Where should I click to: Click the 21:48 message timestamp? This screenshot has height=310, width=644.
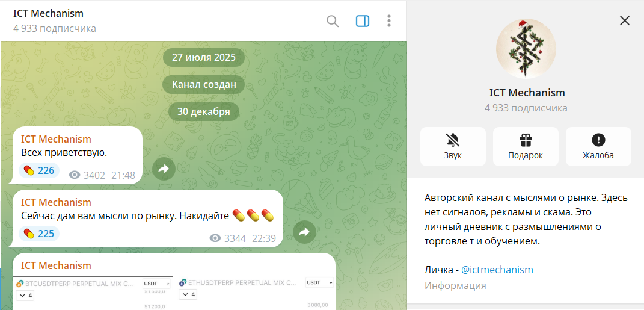point(123,176)
